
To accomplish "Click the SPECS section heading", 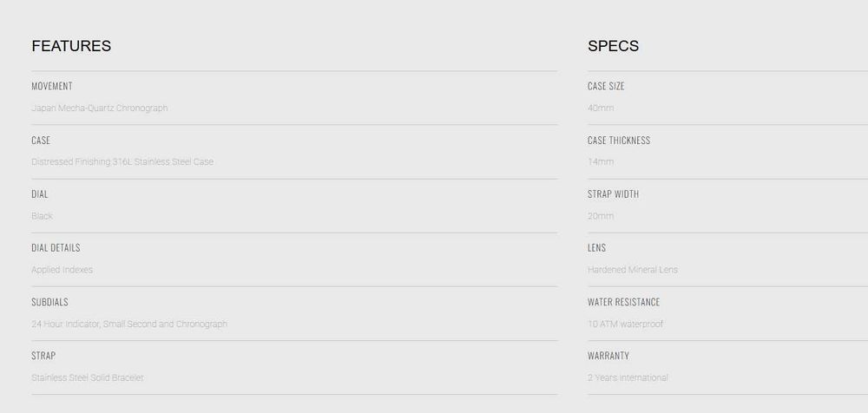I will (613, 46).
